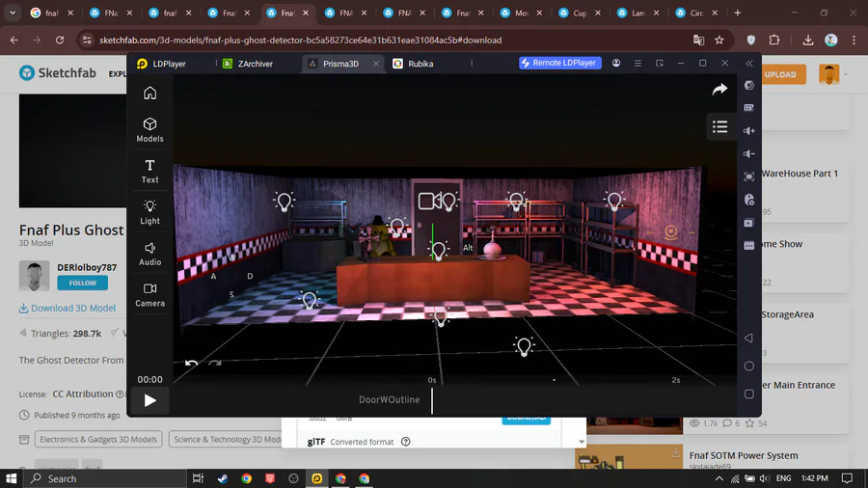Click the glTF format help icon
Screen dimensions: 868x488
click(x=406, y=442)
